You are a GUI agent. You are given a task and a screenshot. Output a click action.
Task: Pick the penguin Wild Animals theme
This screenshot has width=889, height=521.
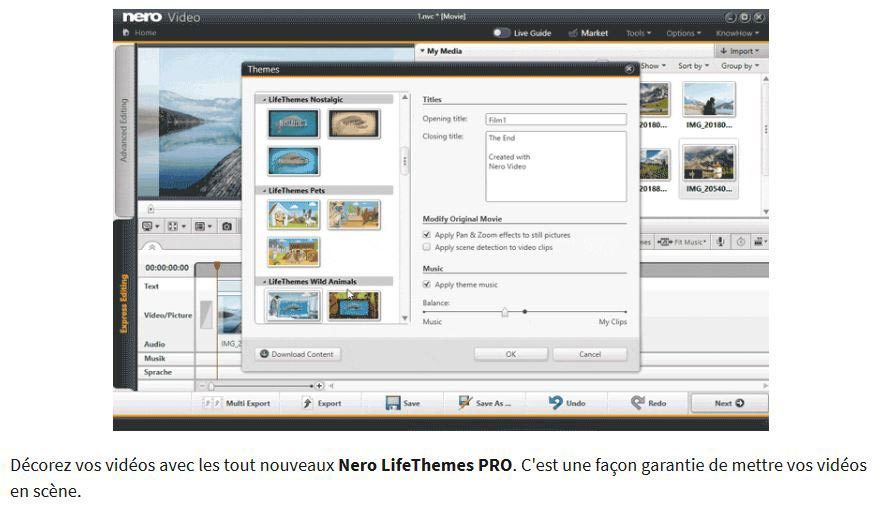coord(293,306)
